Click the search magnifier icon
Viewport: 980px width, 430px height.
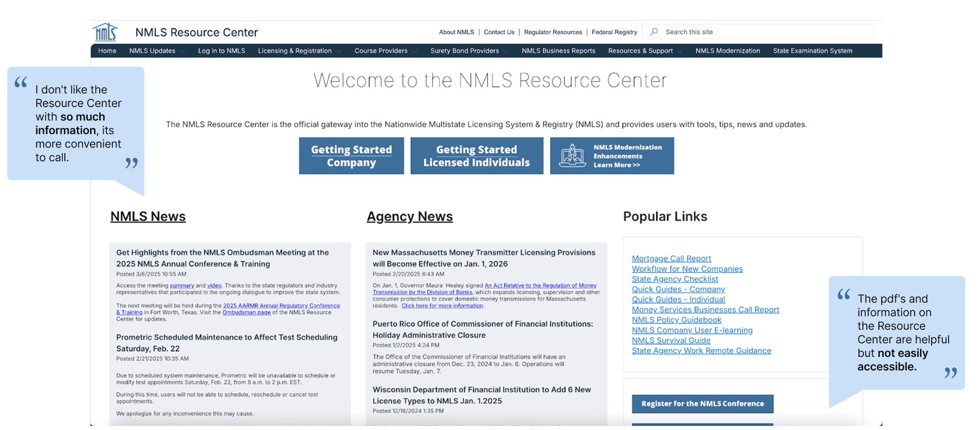(654, 31)
